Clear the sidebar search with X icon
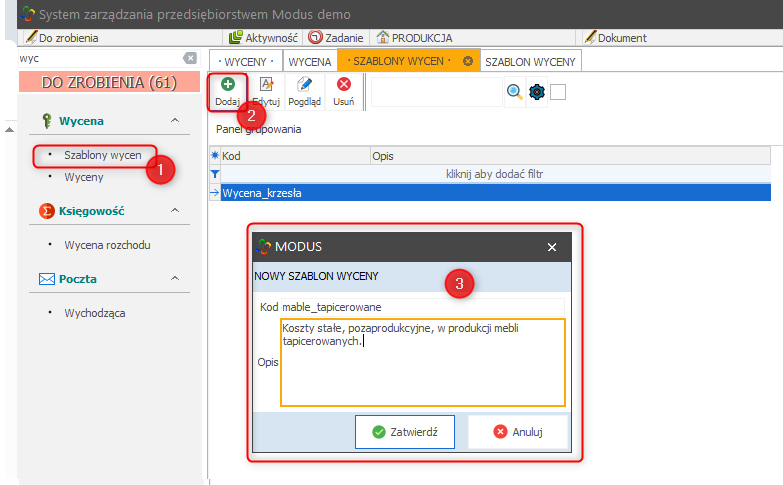Screen dimensions: 783x485 [x=190, y=59]
